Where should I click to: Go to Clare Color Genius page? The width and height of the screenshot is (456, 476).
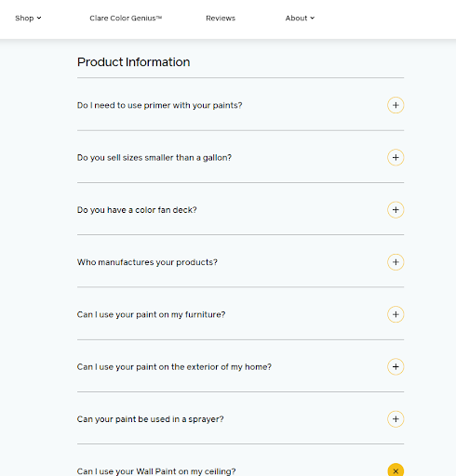[x=126, y=18]
